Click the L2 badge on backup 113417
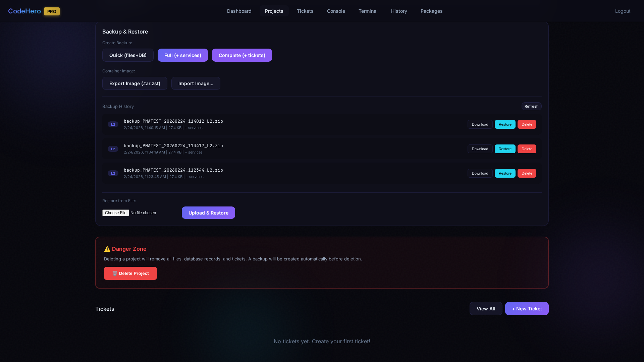644x362 pixels. [113, 149]
